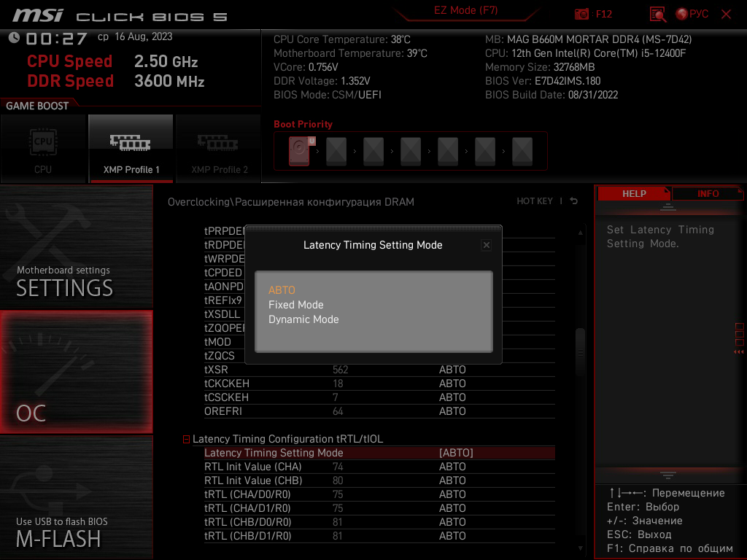Click the help panel bottom grip handle
747x560 pixels.
tap(668, 475)
